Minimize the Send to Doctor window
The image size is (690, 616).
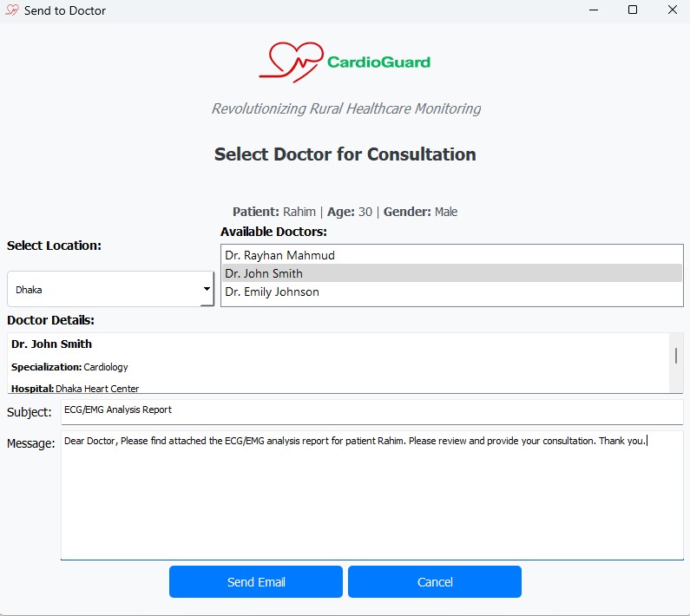pos(593,10)
